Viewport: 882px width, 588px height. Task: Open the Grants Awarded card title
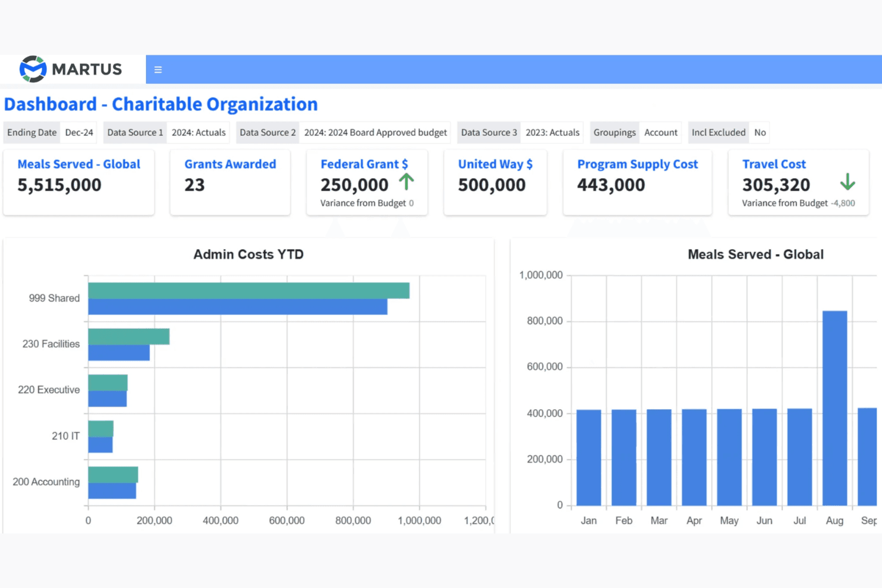[230, 164]
